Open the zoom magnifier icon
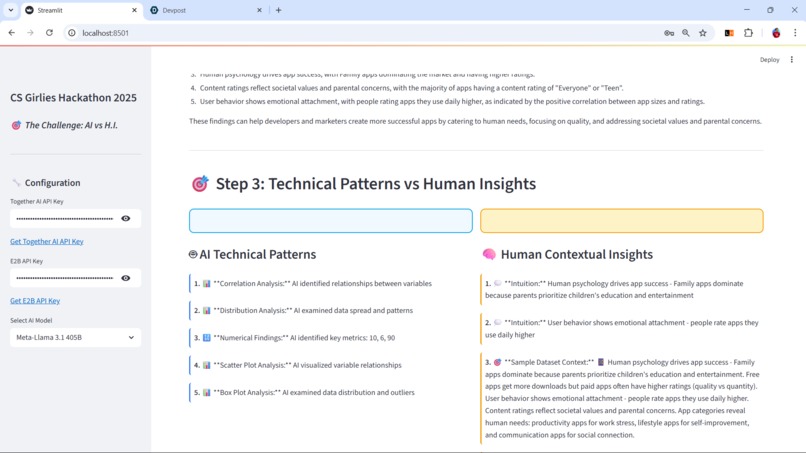The width and height of the screenshot is (806, 453). click(x=686, y=33)
